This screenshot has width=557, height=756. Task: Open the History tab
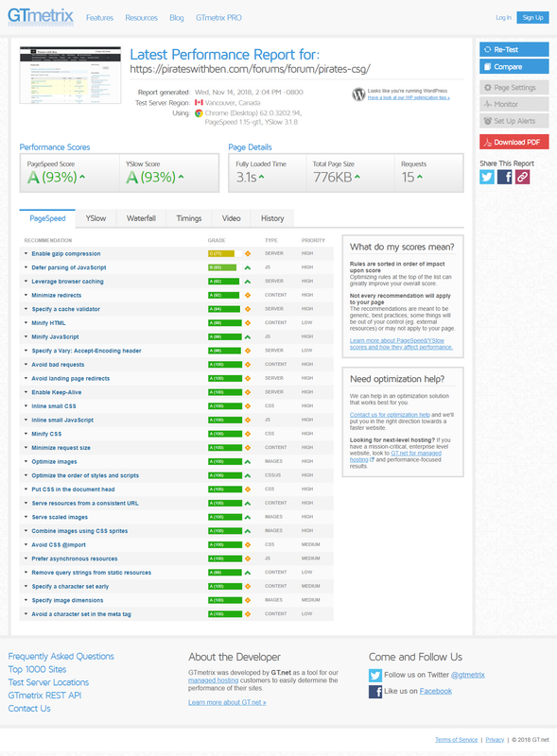[272, 218]
